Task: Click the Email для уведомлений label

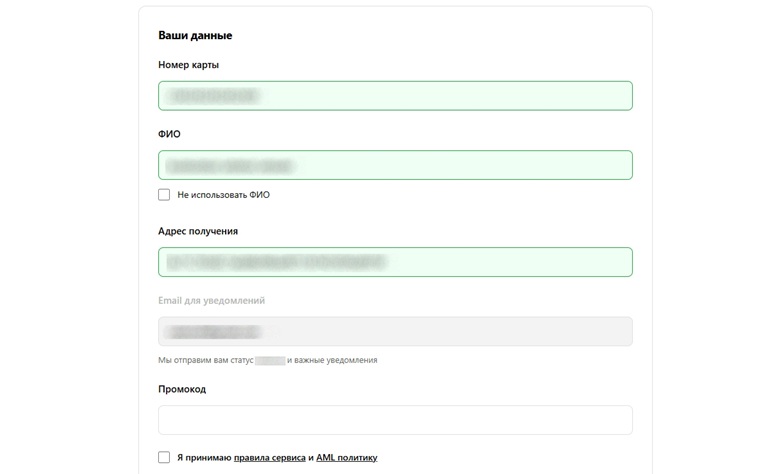Action: 211,300
